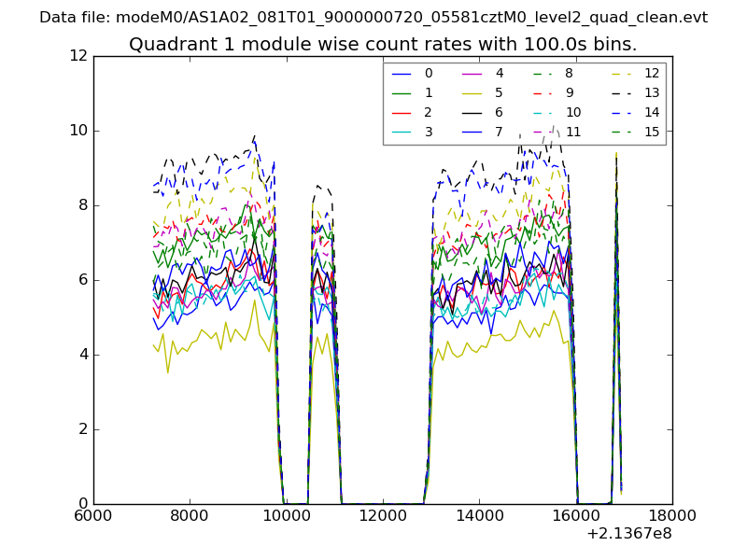The height and width of the screenshot is (560, 747).
Task: Select the y-axis tick label 4
Action: coord(81,355)
